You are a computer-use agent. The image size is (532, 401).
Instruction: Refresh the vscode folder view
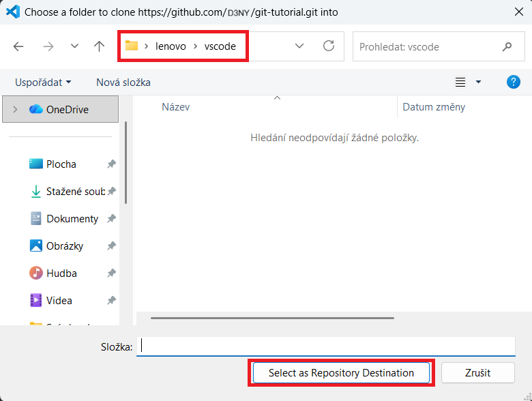click(329, 46)
